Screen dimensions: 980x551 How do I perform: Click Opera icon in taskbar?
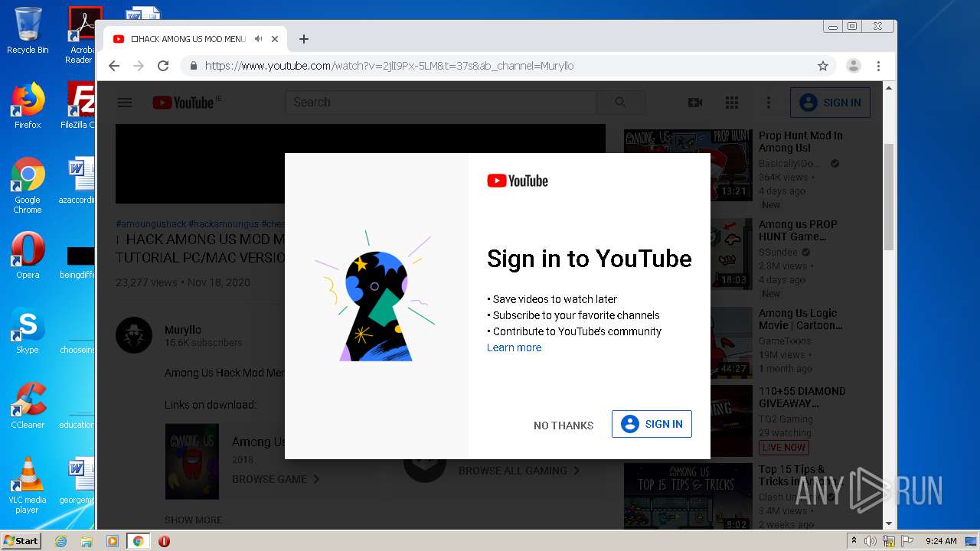164,541
